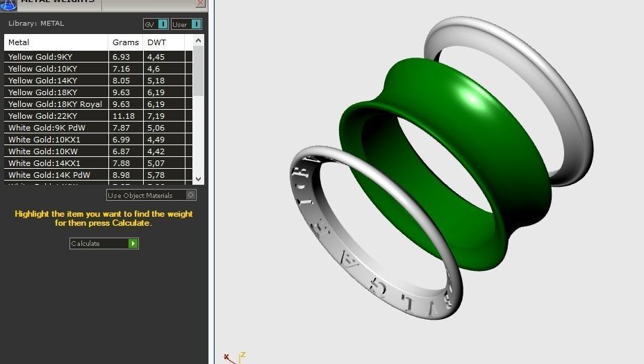Image resolution: width=644 pixels, height=364 pixels.
Task: Click the XZ axis indicator icon
Action: tap(235, 358)
